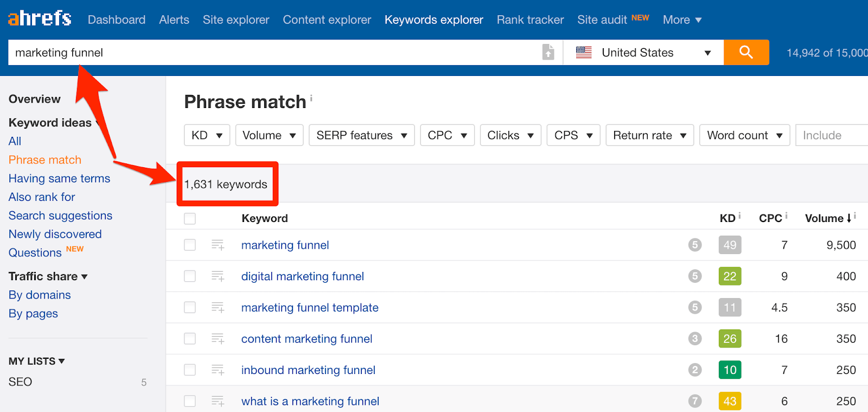The width and height of the screenshot is (868, 412).
Task: Add 'marketing funnel' to list icon
Action: (x=218, y=245)
